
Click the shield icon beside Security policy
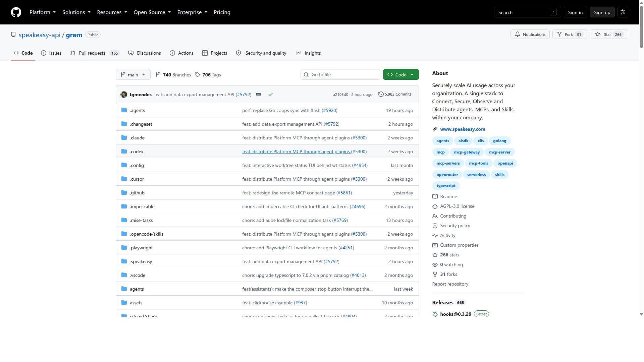click(435, 226)
